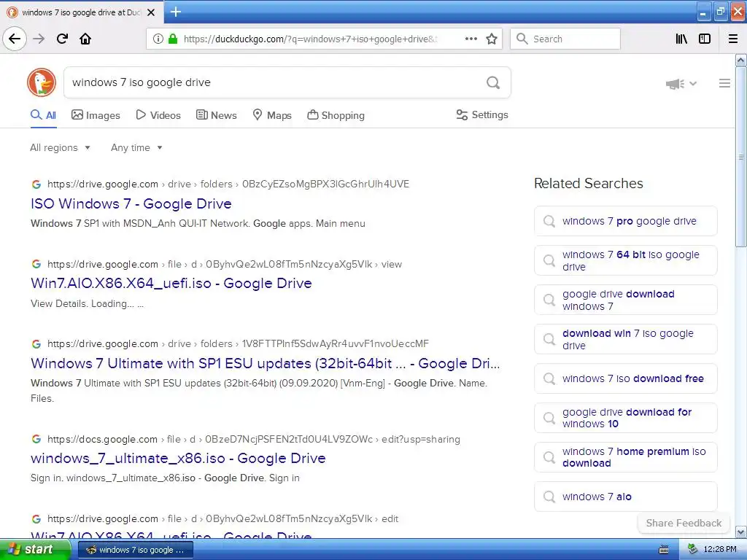The image size is (747, 560).
Task: Click the Google favicon beside ISO Windows 7 result
Action: coord(36,184)
